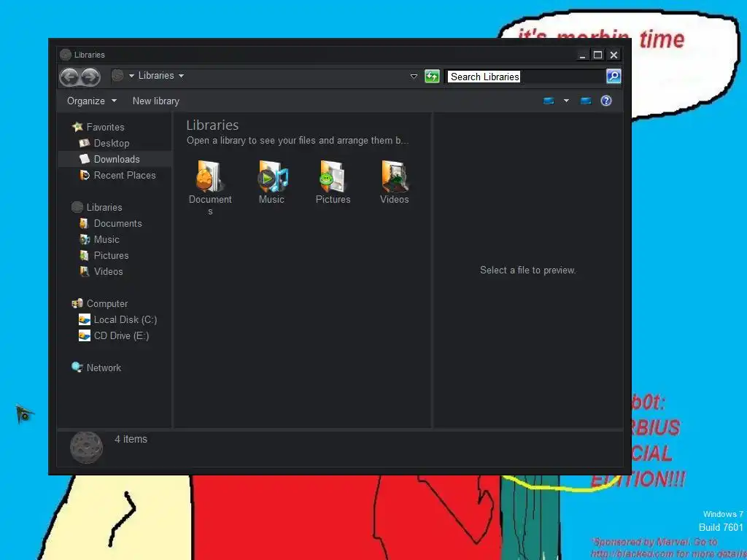
Task: Click the '4 items' status text
Action: coord(131,440)
